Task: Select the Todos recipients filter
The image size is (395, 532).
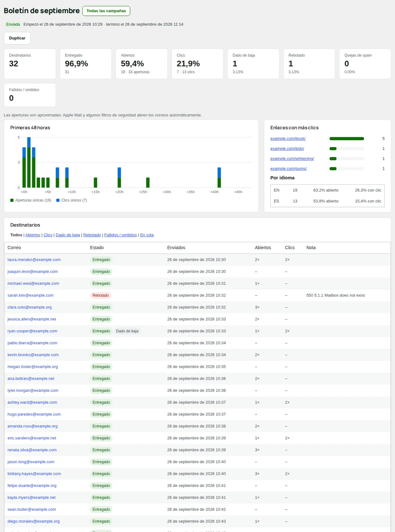Action: (x=16, y=235)
